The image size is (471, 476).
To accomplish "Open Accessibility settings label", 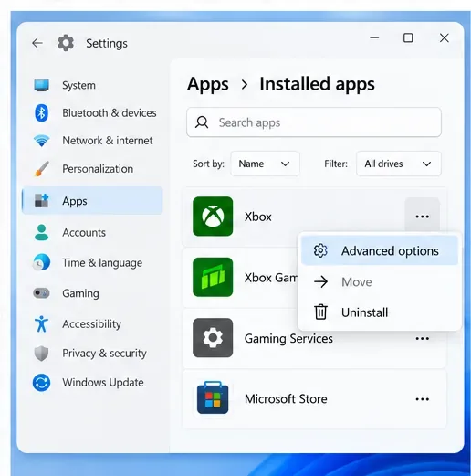I will pos(91,323).
